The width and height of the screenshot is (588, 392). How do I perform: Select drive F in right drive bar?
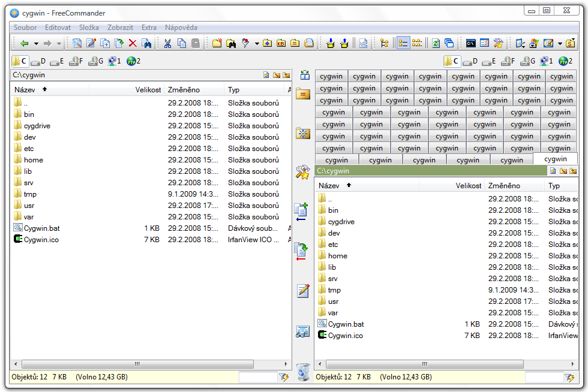[508, 61]
